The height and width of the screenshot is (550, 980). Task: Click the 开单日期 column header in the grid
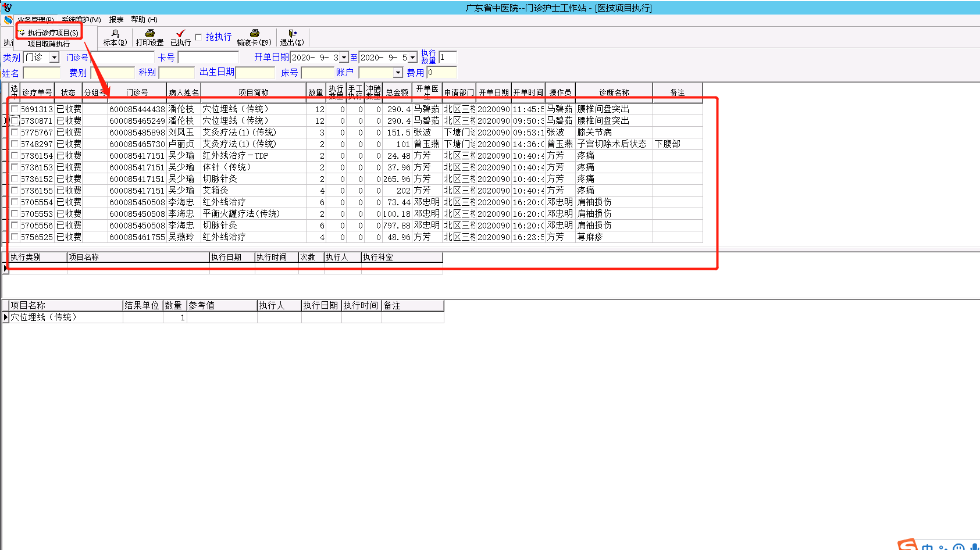tap(494, 92)
